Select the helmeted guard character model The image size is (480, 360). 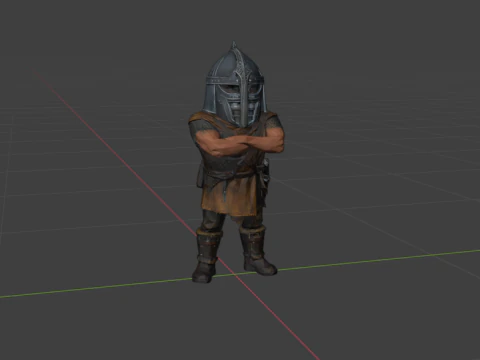pyautogui.click(x=237, y=162)
